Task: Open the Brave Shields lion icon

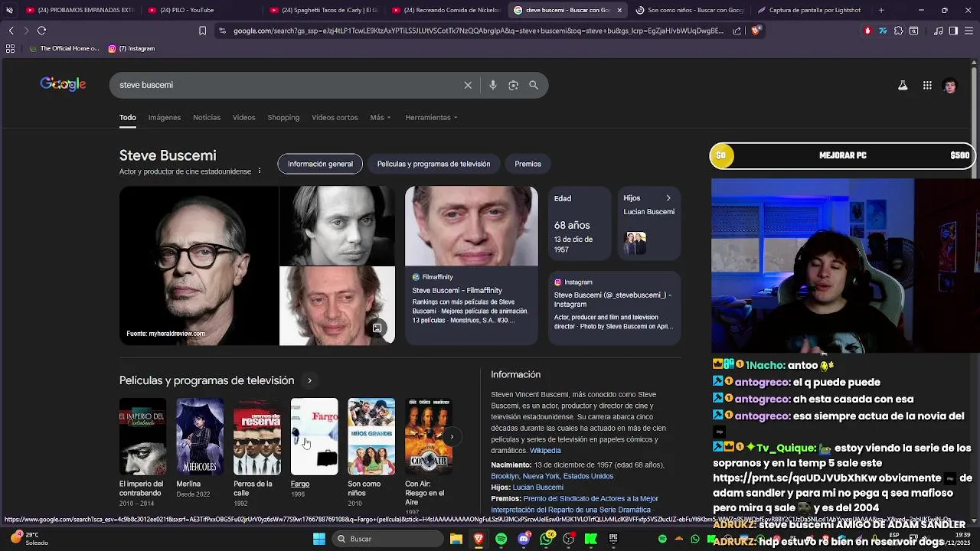Action: pyautogui.click(x=756, y=31)
